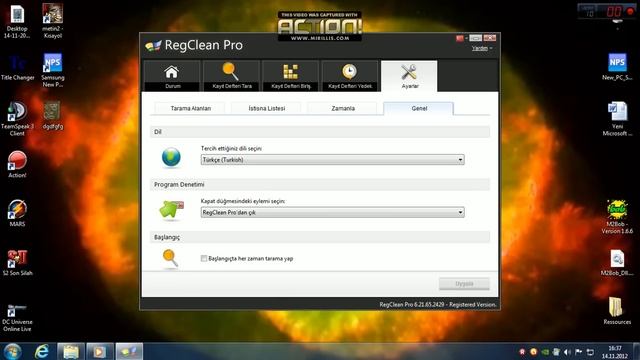Enable always scan at startup checkbox
Screen dimensions: 640x360
point(204,258)
